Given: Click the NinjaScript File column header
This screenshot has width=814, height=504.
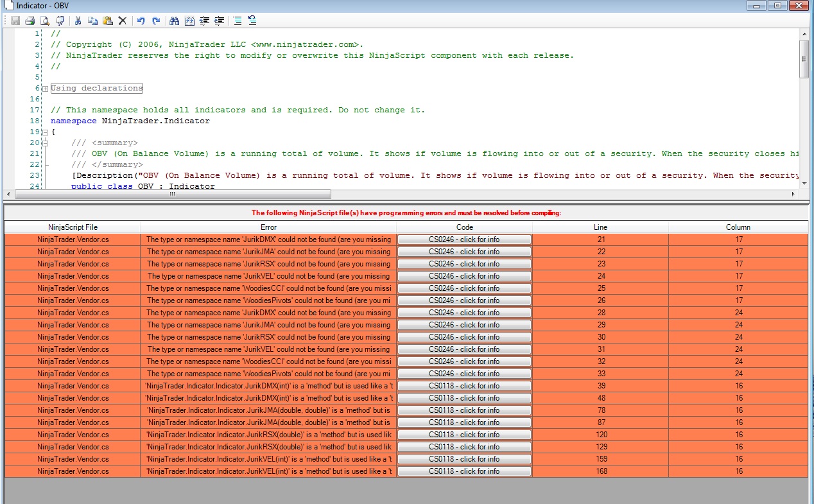Looking at the screenshot, I should (x=73, y=227).
